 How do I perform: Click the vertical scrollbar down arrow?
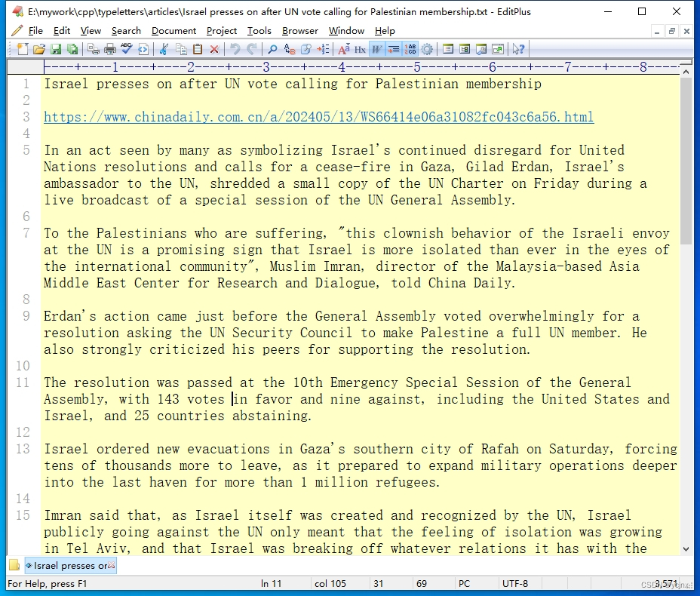click(x=686, y=549)
